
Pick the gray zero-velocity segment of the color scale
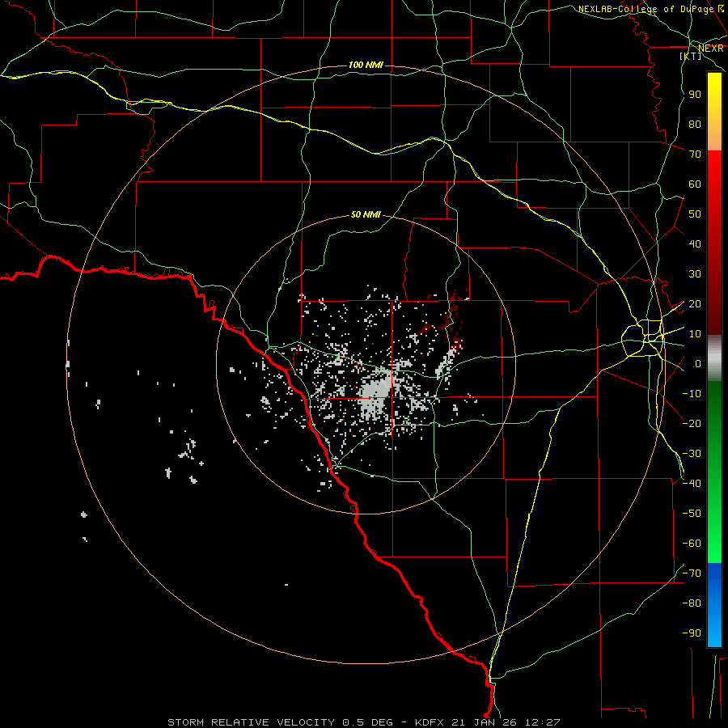coord(714,358)
